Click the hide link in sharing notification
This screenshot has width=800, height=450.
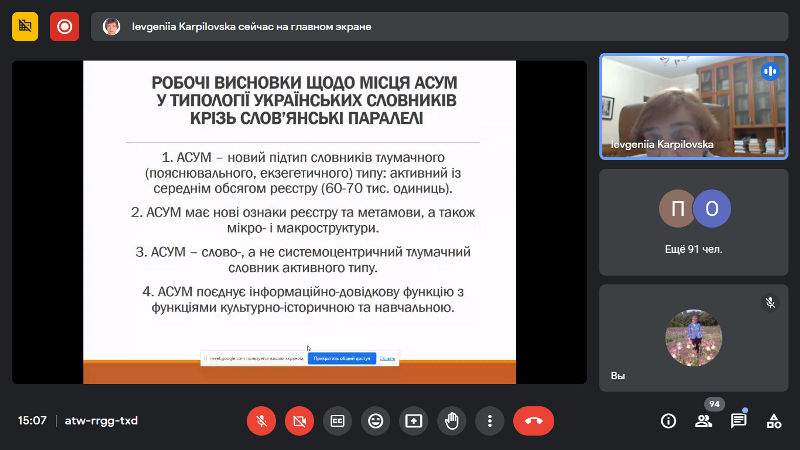pyautogui.click(x=387, y=358)
